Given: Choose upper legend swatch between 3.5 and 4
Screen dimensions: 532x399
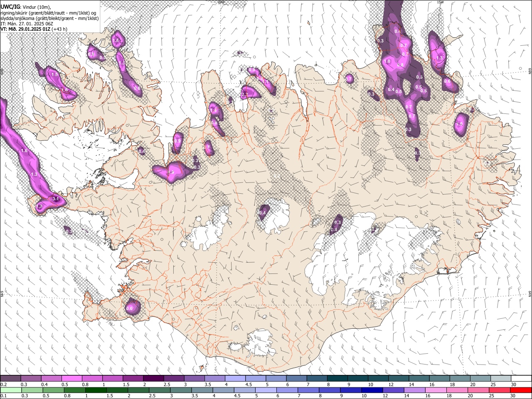Looking at the screenshot, I should tap(214, 378).
